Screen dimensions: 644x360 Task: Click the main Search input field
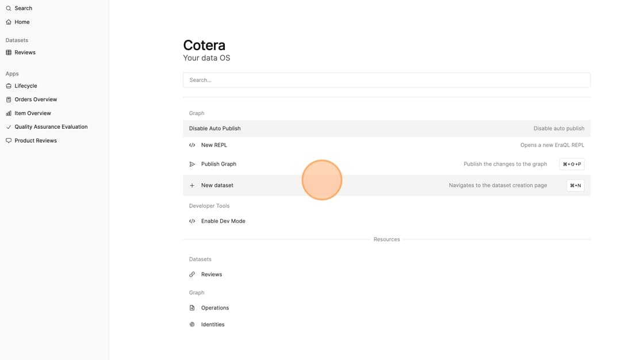[386, 80]
